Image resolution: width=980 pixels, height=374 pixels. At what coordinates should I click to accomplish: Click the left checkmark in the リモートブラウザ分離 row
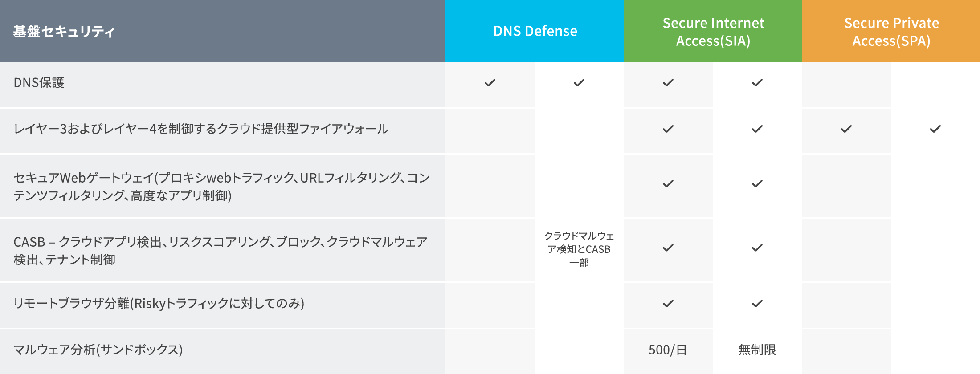point(668,304)
